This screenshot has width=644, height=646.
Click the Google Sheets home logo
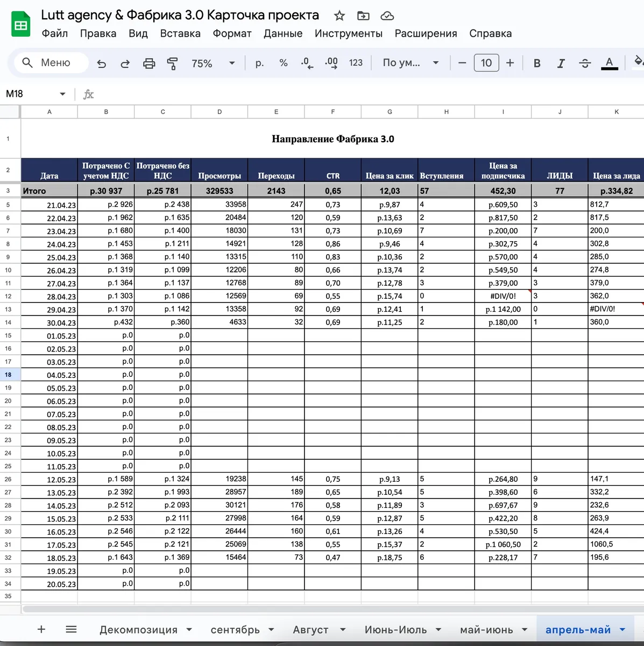20,24
